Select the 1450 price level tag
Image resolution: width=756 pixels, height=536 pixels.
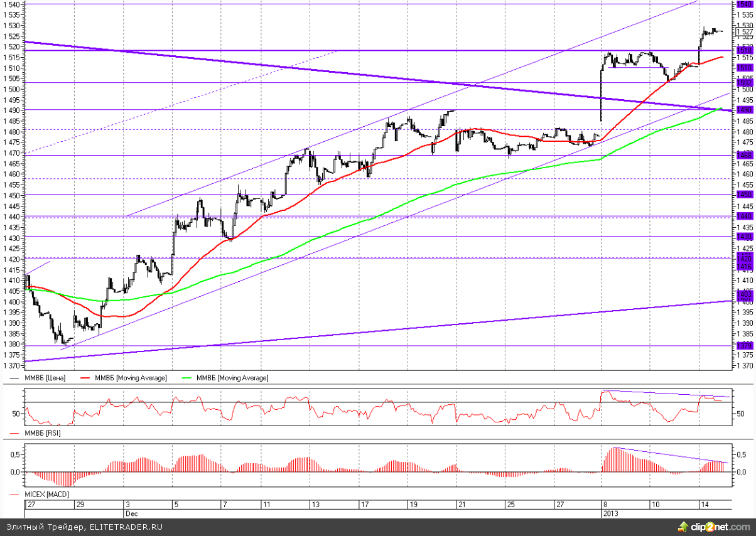click(743, 195)
